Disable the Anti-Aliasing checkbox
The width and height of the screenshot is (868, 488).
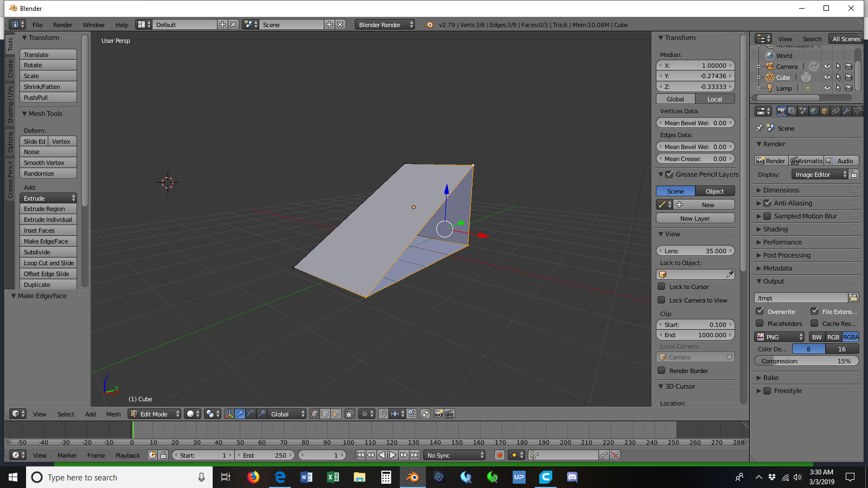[767, 203]
